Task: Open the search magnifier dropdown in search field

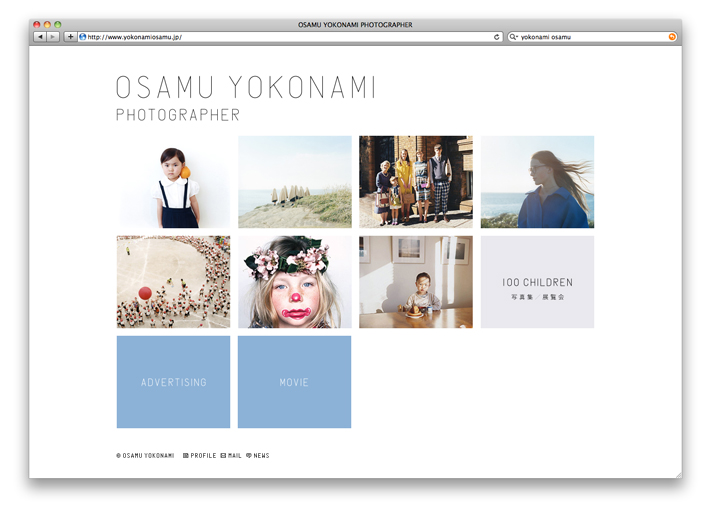Action: 514,37
